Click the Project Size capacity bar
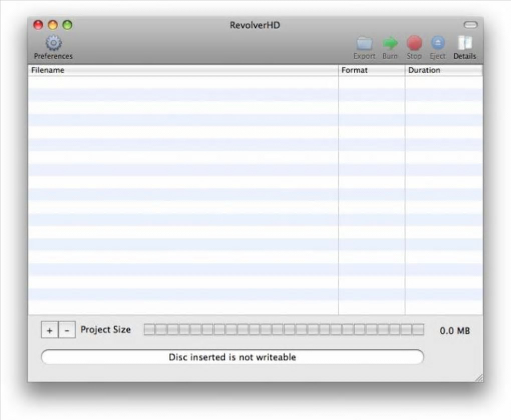Image resolution: width=511 pixels, height=420 pixels. (x=284, y=329)
